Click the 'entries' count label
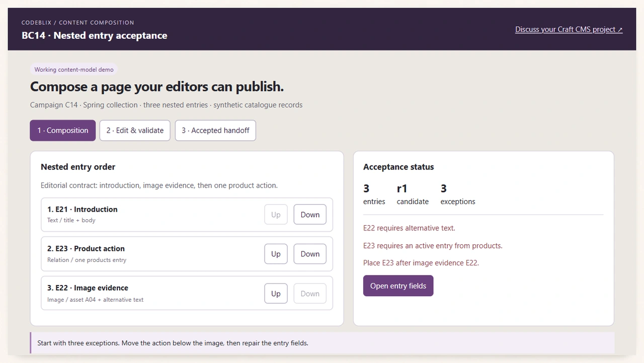 click(x=374, y=201)
